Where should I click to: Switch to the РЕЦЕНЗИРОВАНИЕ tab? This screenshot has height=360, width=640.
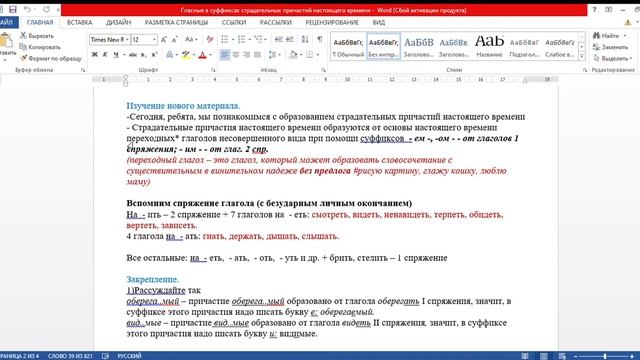tap(332, 22)
